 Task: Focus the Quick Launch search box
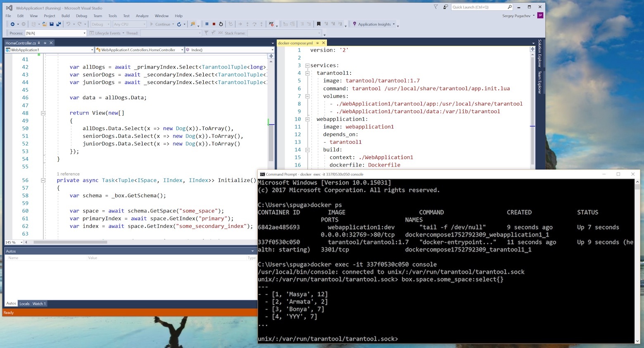tap(478, 7)
